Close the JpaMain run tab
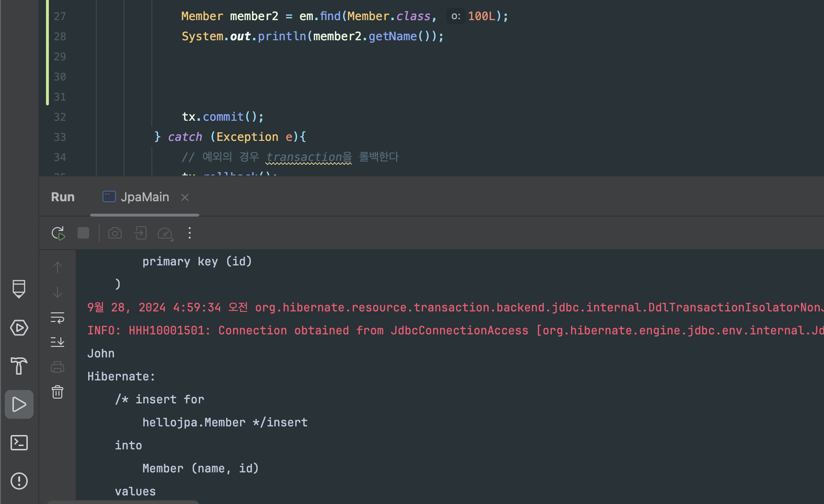 (x=185, y=197)
